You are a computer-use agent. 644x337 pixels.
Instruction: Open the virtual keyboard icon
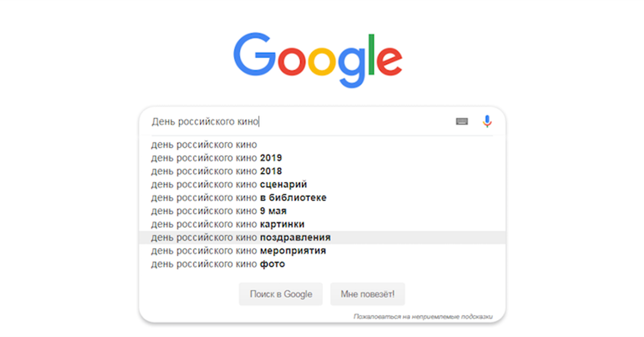click(462, 122)
